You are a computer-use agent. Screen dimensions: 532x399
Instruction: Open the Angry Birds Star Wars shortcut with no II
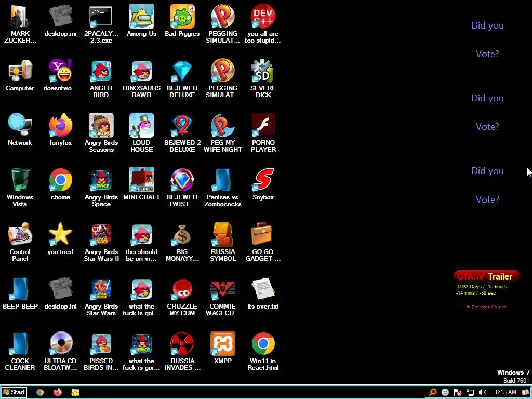tap(101, 297)
